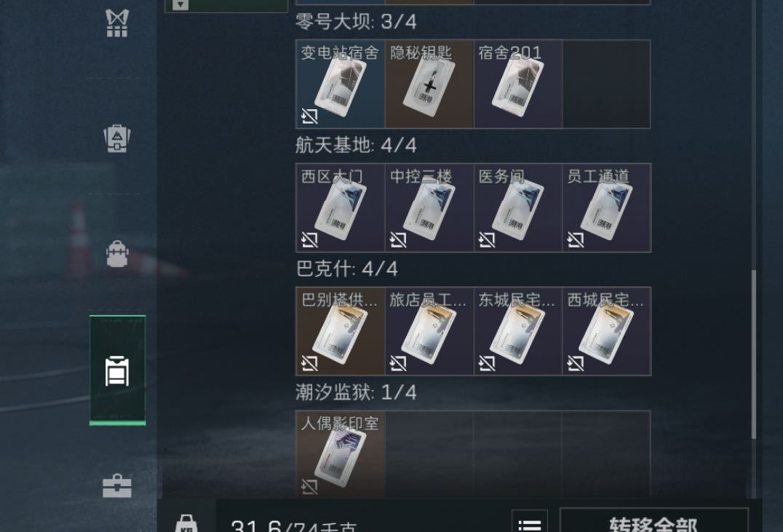Select the highlighted key card holder tab
The height and width of the screenshot is (532, 783).
pos(117,370)
